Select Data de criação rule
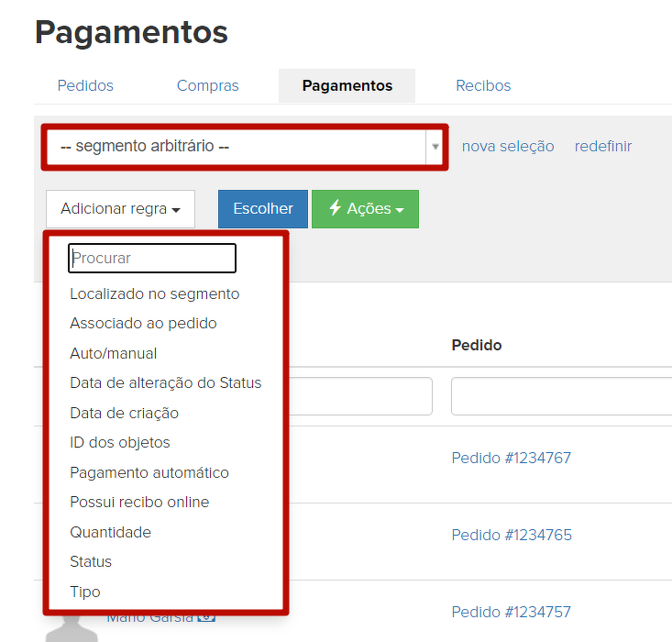The height and width of the screenshot is (642, 672). (124, 413)
